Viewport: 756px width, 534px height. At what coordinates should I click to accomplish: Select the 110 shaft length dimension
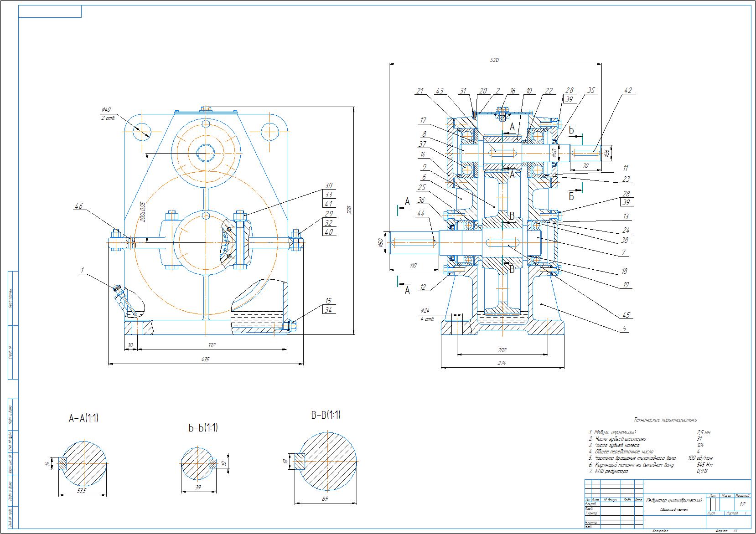click(413, 265)
